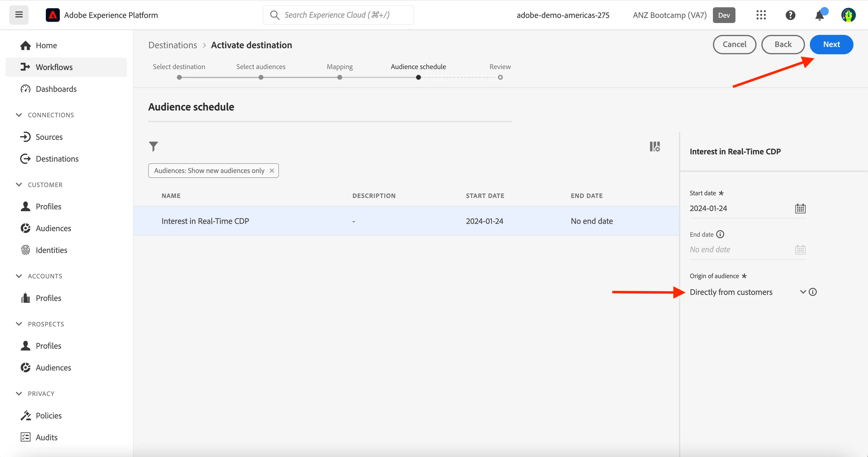Go to Select audiences step
Image resolution: width=868 pixels, height=457 pixels.
point(261,71)
